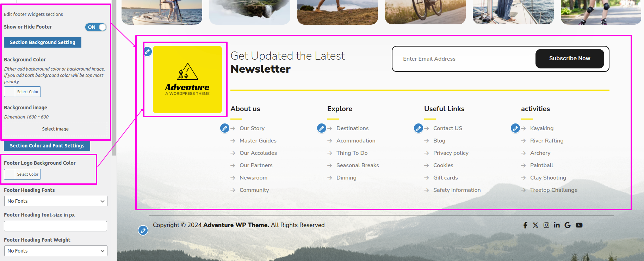Open the LinkedIn social icon
The image size is (644, 261).
(557, 225)
